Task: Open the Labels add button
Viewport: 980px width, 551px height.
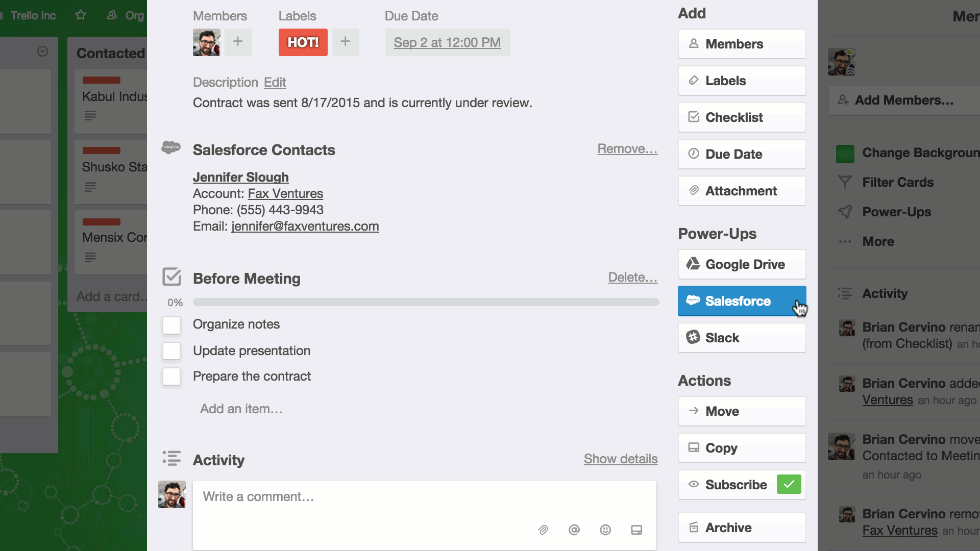Action: point(742,81)
